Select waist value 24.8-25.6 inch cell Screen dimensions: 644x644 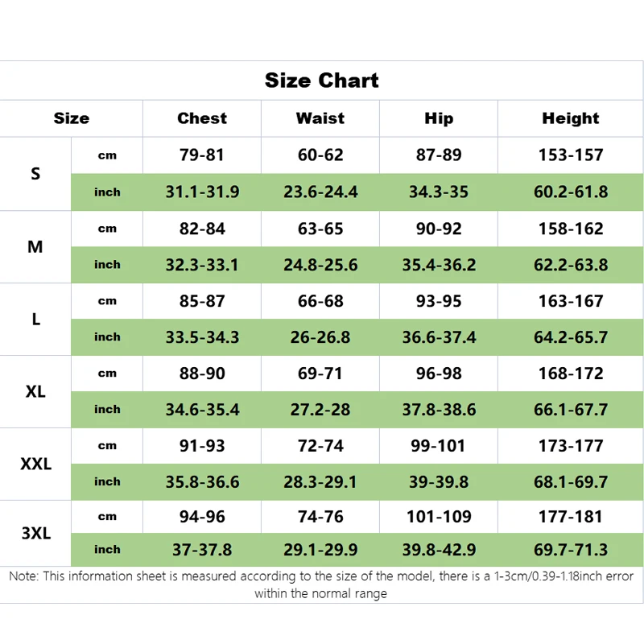click(320, 265)
